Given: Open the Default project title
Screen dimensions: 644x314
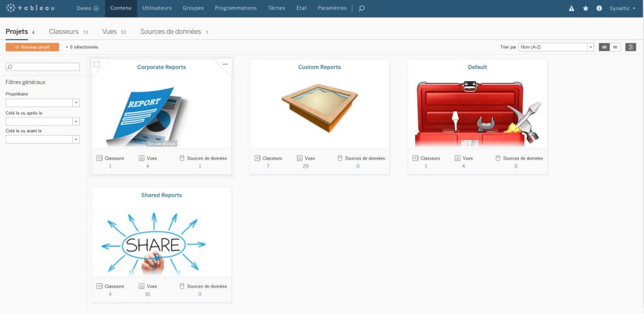Looking at the screenshot, I should click(x=478, y=67).
